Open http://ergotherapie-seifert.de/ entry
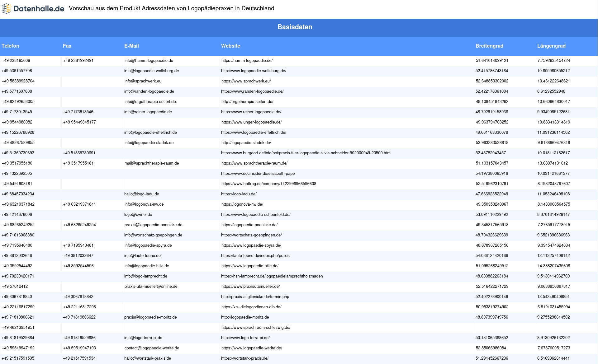The height and width of the screenshot is (364, 598). pyautogui.click(x=247, y=102)
